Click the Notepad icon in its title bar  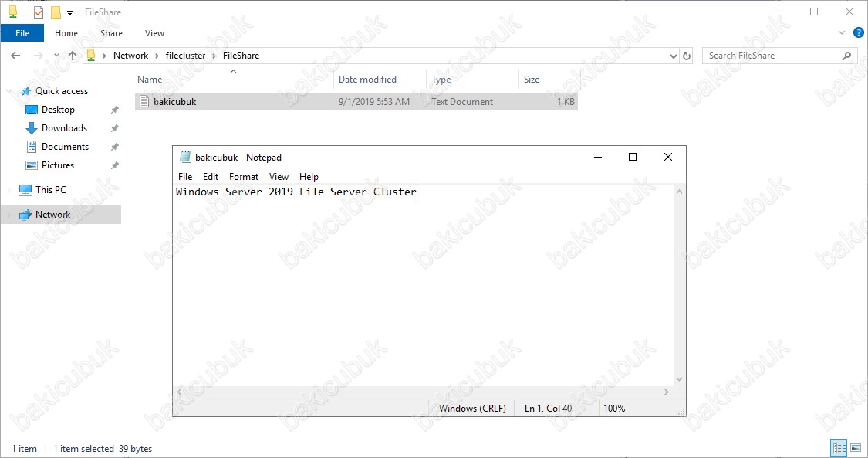point(185,158)
